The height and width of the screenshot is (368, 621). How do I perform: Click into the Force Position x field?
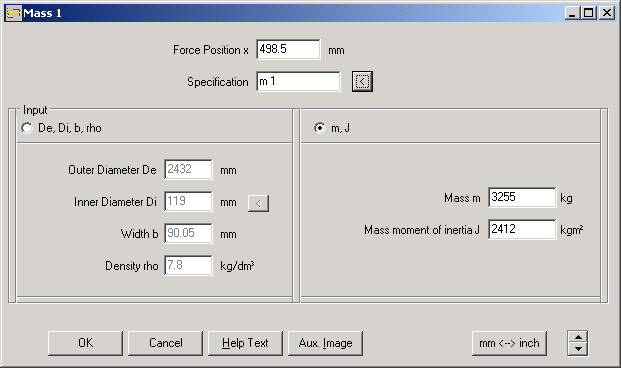pyautogui.click(x=288, y=50)
